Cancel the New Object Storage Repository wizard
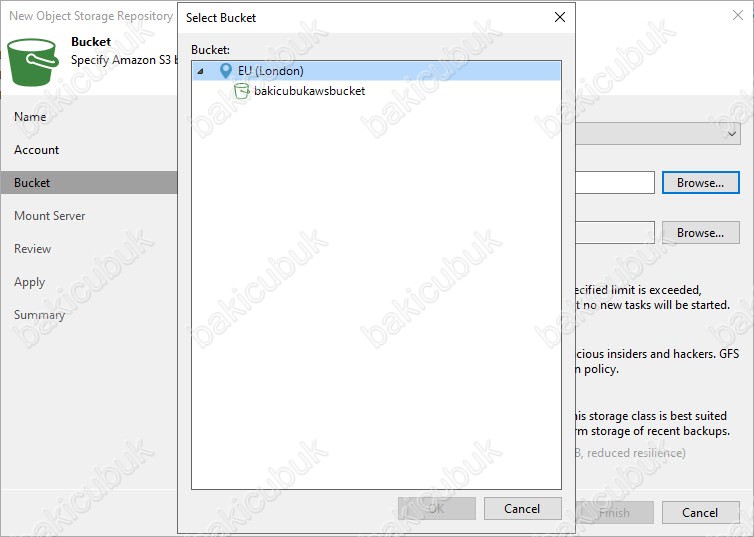Image resolution: width=754 pixels, height=537 pixels. coord(701,512)
